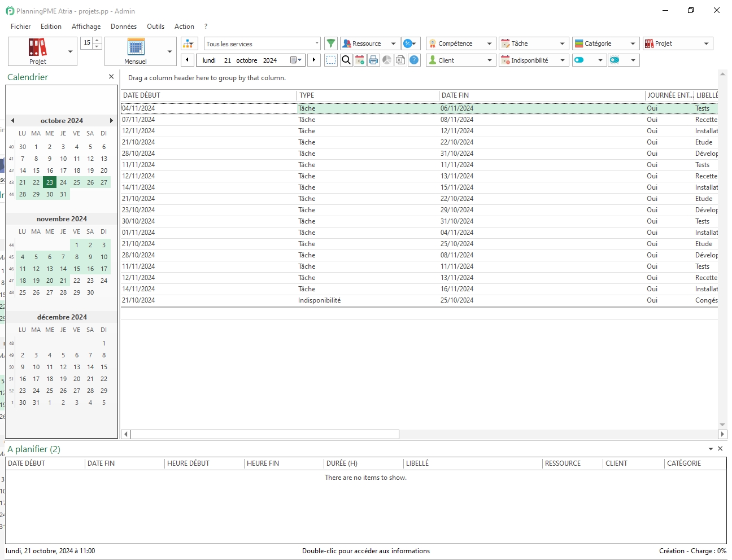The image size is (732, 560).
Task: Click the Excel export icon
Action: pos(400,60)
